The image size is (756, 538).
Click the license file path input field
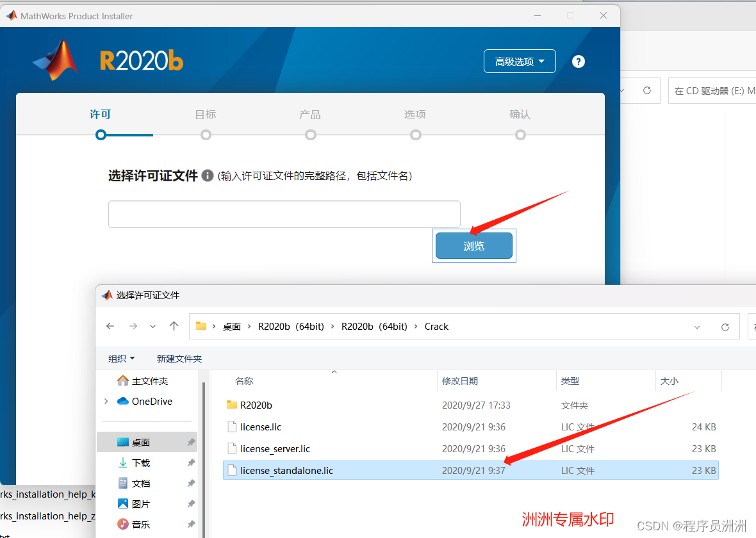[x=284, y=214]
